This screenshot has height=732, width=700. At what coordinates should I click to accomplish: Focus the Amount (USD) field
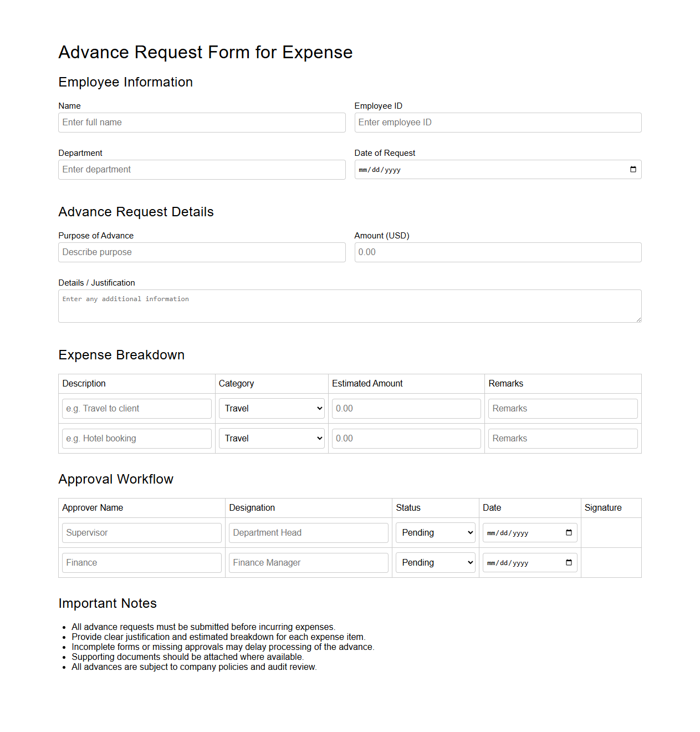[x=498, y=252]
